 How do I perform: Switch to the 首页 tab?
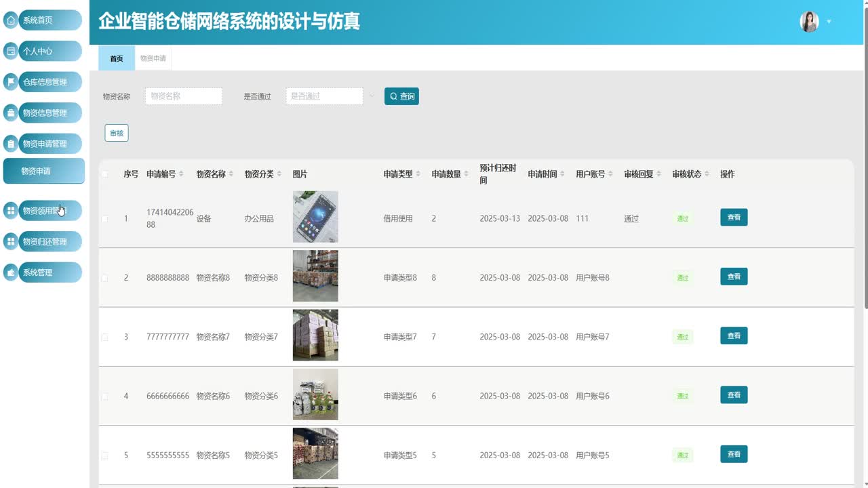point(117,58)
